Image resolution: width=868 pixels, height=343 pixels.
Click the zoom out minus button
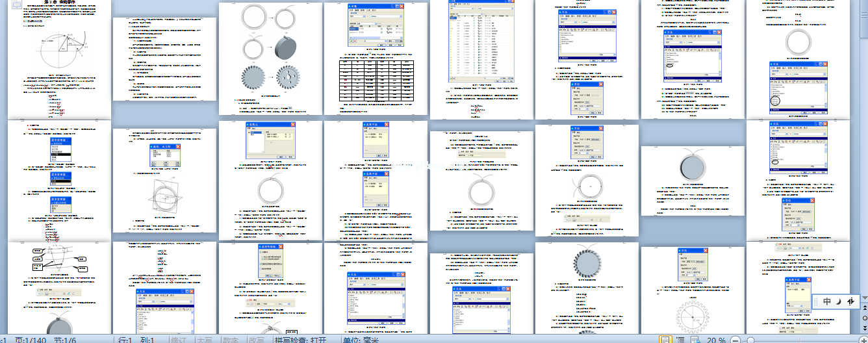coord(735,340)
